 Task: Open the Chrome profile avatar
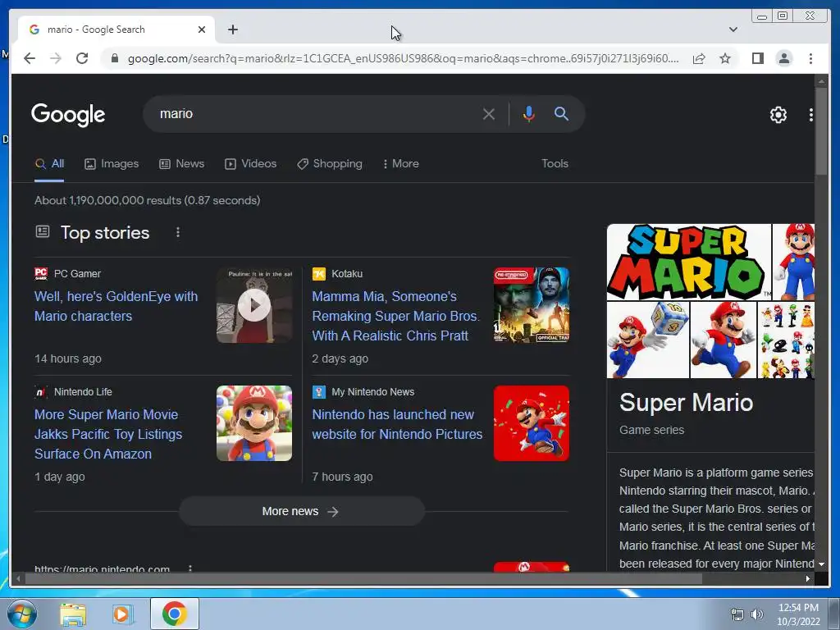pos(783,58)
